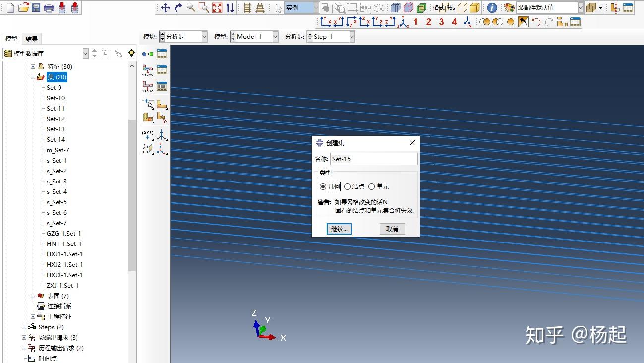Select the 结点 radio button
The width and height of the screenshot is (644, 363).
(x=347, y=186)
